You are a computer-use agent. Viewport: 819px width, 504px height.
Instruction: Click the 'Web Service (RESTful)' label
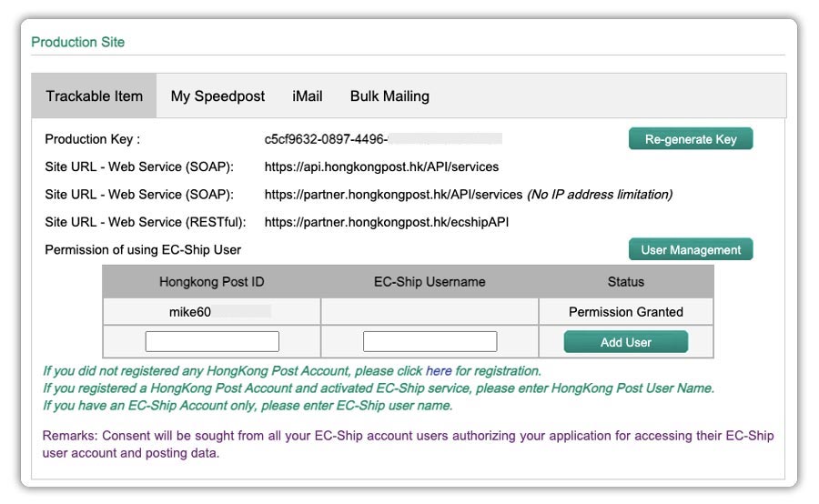point(146,222)
